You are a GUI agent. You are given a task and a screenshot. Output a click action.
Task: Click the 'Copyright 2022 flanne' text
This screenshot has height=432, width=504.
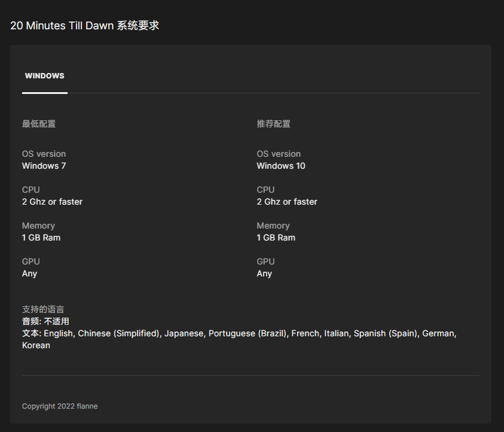point(60,406)
